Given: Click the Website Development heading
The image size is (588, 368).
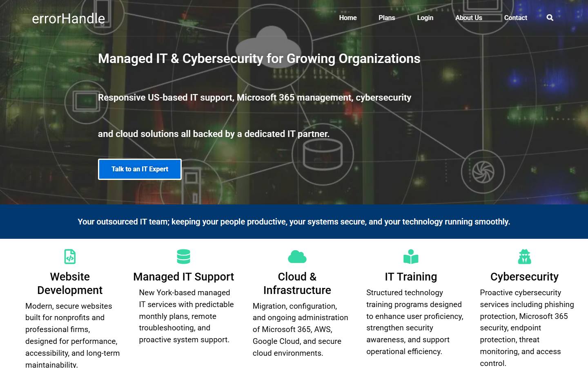Looking at the screenshot, I should point(70,283).
